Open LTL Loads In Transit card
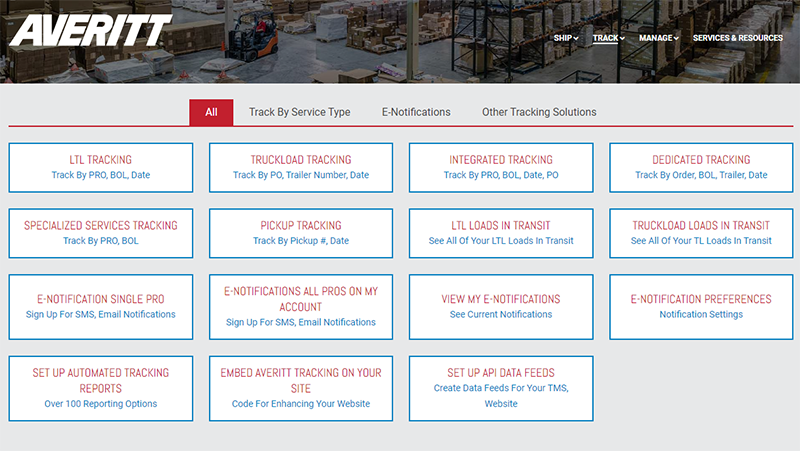800x451 pixels. 501,233
